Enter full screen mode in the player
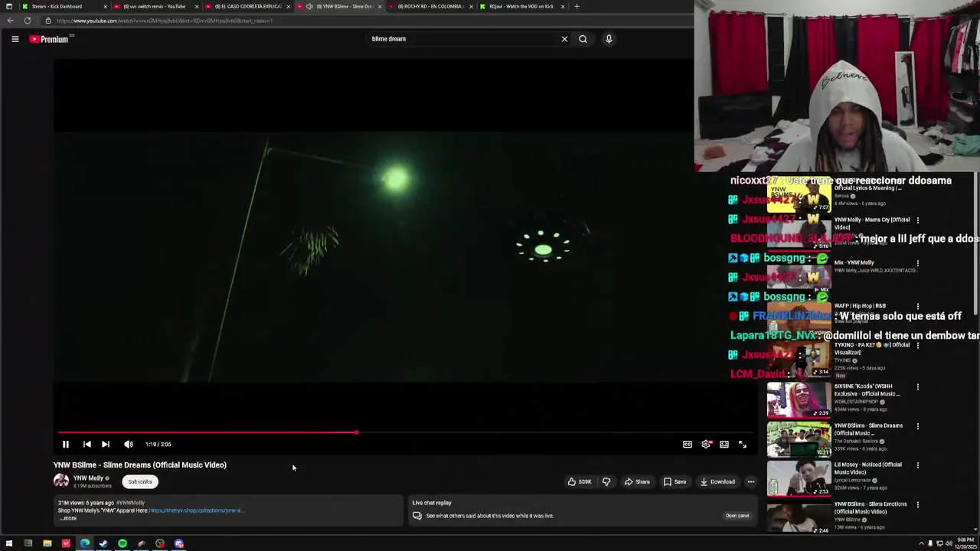This screenshot has width=980, height=551. click(743, 444)
